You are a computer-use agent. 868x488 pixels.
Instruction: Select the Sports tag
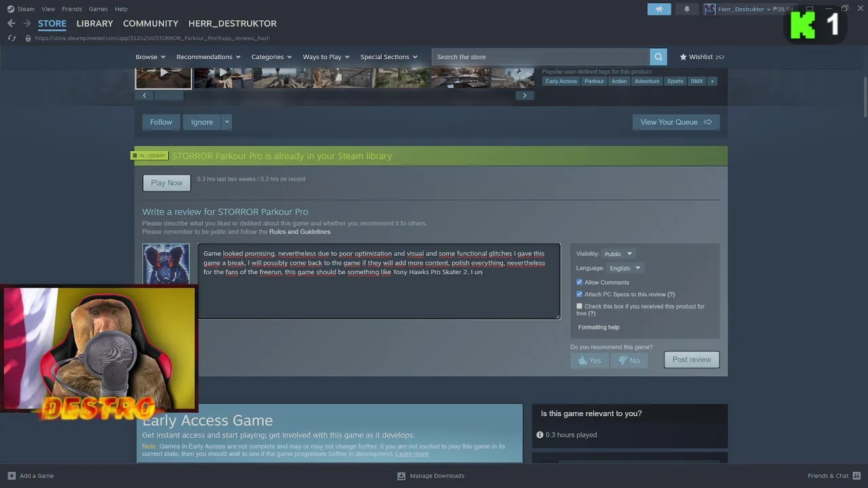675,81
